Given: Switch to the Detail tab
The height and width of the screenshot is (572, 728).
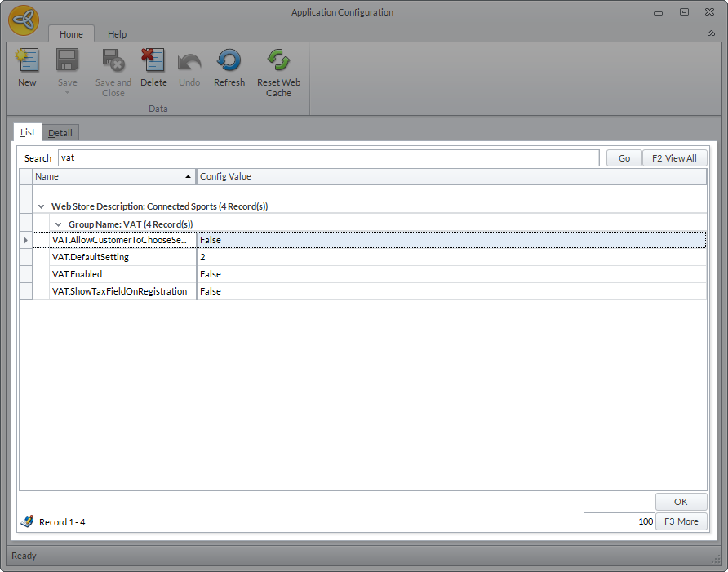Looking at the screenshot, I should (x=60, y=133).
